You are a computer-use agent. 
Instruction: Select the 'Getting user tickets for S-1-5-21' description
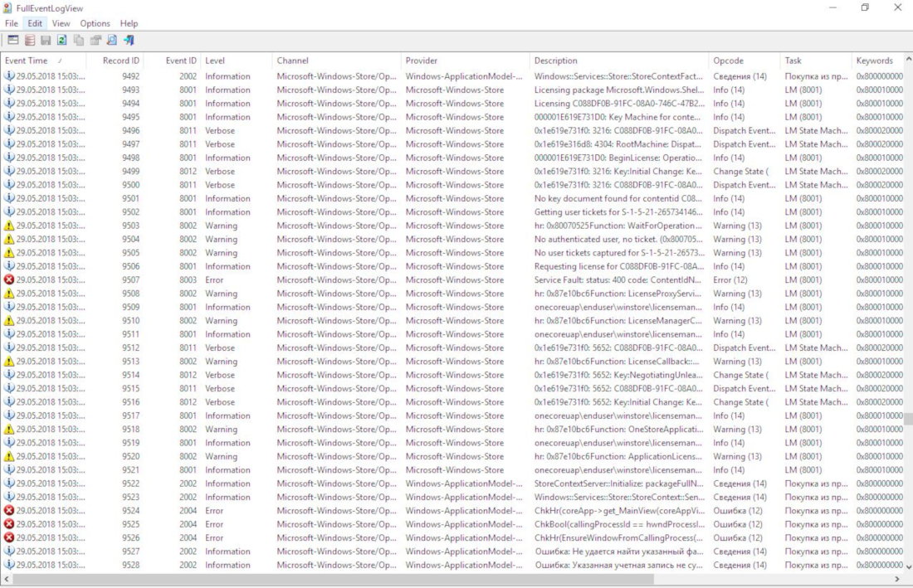(618, 211)
